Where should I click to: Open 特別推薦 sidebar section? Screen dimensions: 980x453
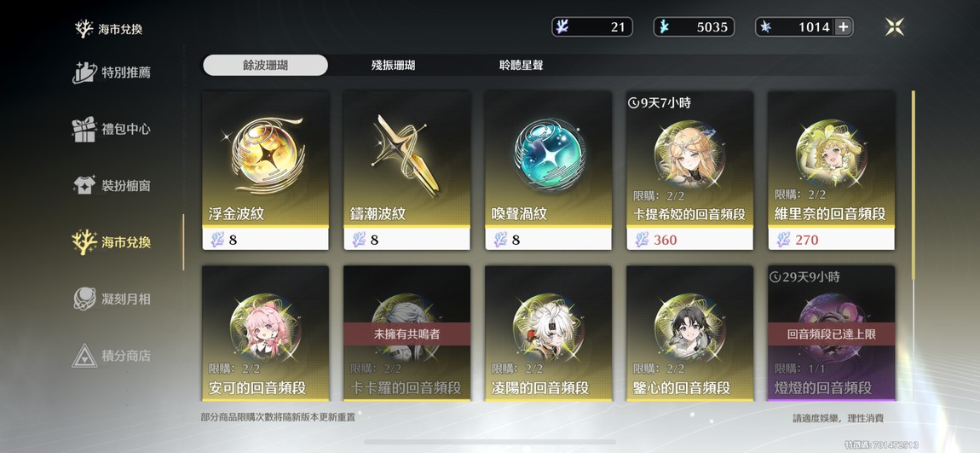click(x=112, y=72)
